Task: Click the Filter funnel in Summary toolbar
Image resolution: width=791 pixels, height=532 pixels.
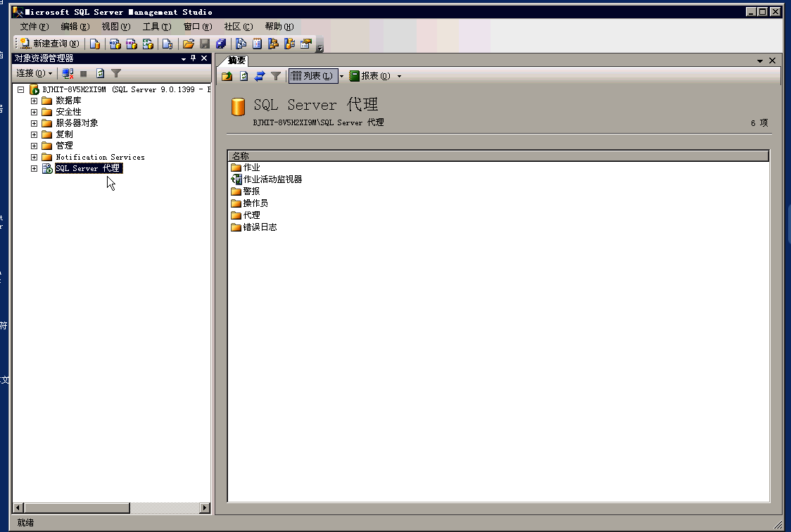Action: coord(275,76)
